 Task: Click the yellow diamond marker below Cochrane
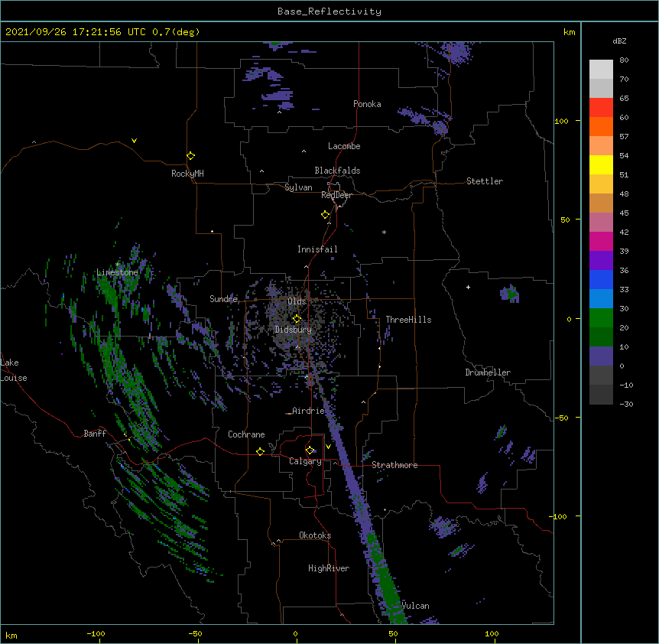pos(260,451)
